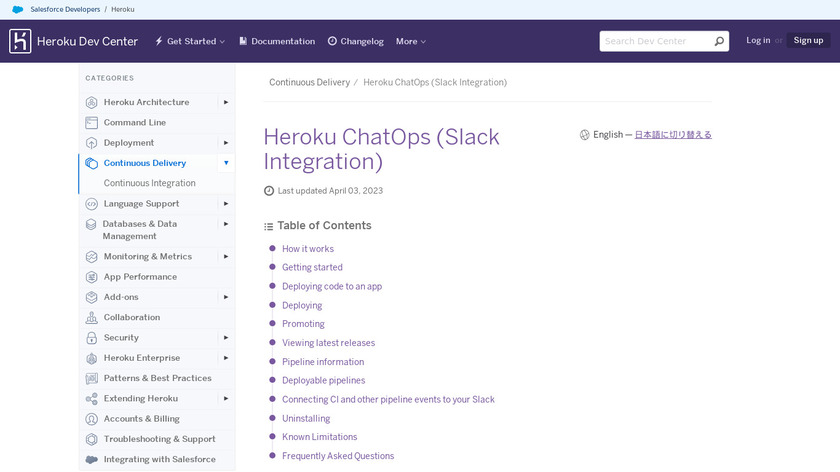The image size is (840, 472).
Task: Jump to Viewing latest releases section
Action: 328,343
